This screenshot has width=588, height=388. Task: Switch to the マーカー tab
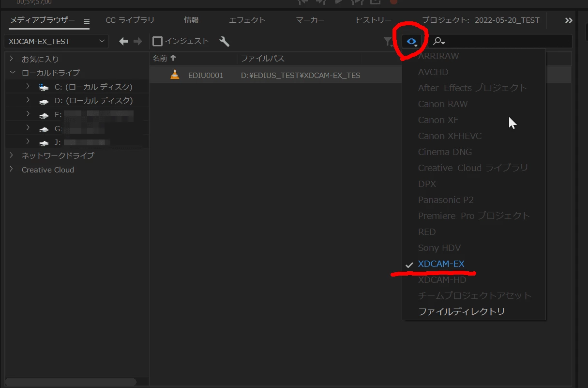tap(310, 20)
